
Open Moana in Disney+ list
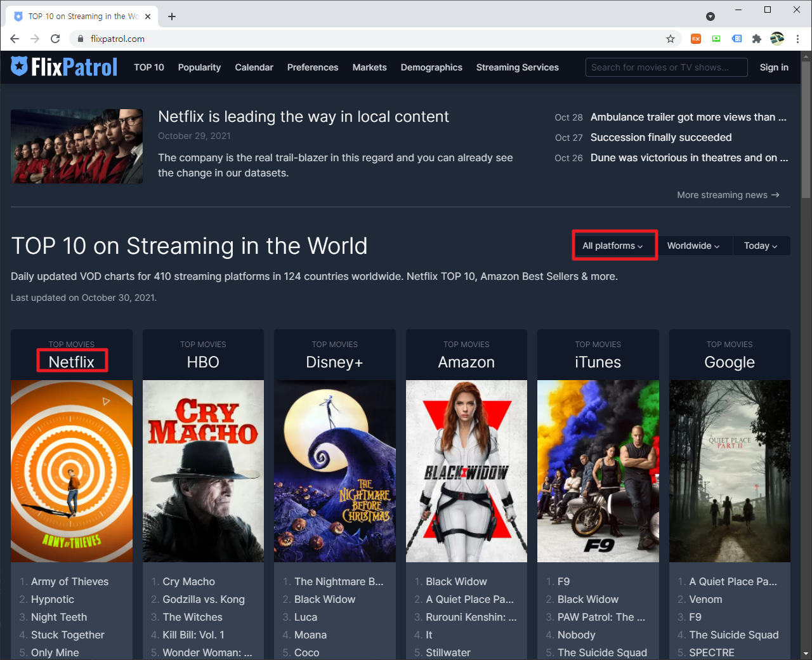[311, 635]
